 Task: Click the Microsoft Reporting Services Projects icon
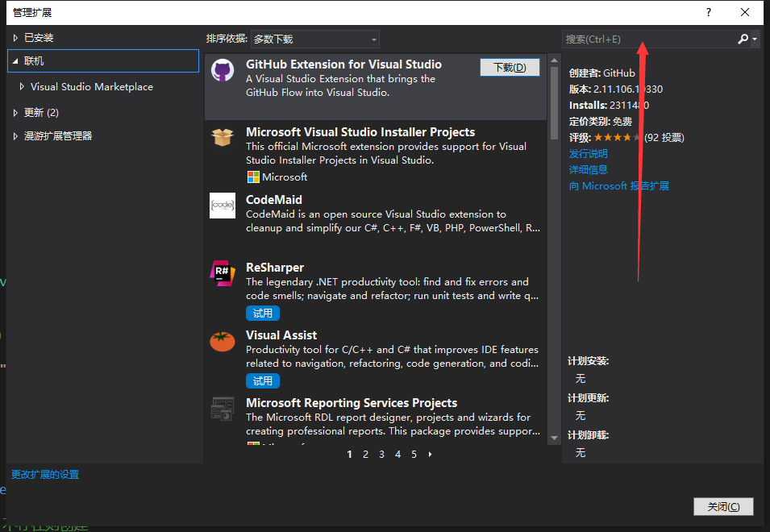[x=223, y=409]
